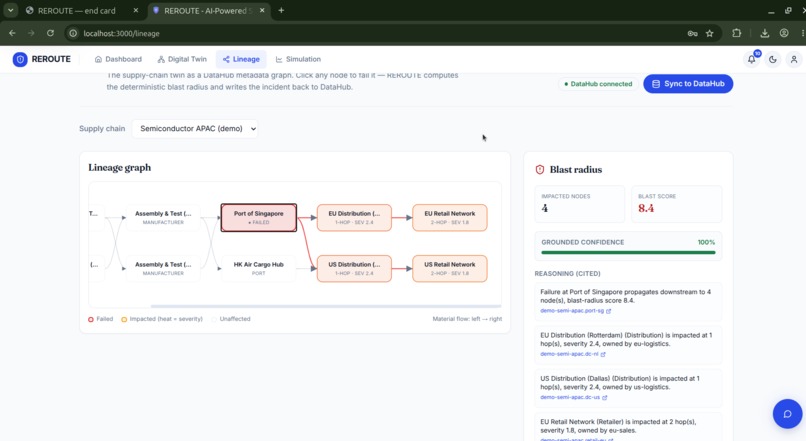Close the REROUTE — end card tab
This screenshot has width=806, height=441.
coord(136,10)
